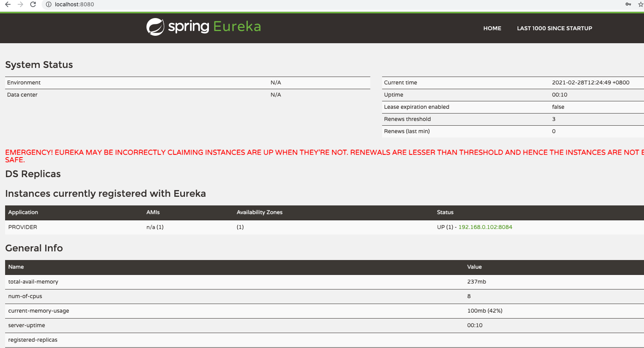The image size is (644, 348).
Task: Click the Uptime label in System Status
Action: pyautogui.click(x=393, y=95)
